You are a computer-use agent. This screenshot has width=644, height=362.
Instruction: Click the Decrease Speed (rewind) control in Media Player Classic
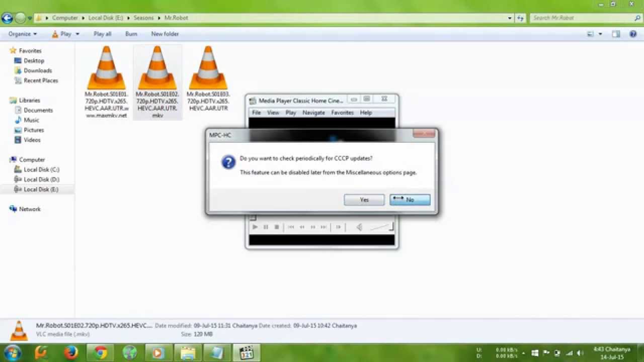tap(302, 227)
